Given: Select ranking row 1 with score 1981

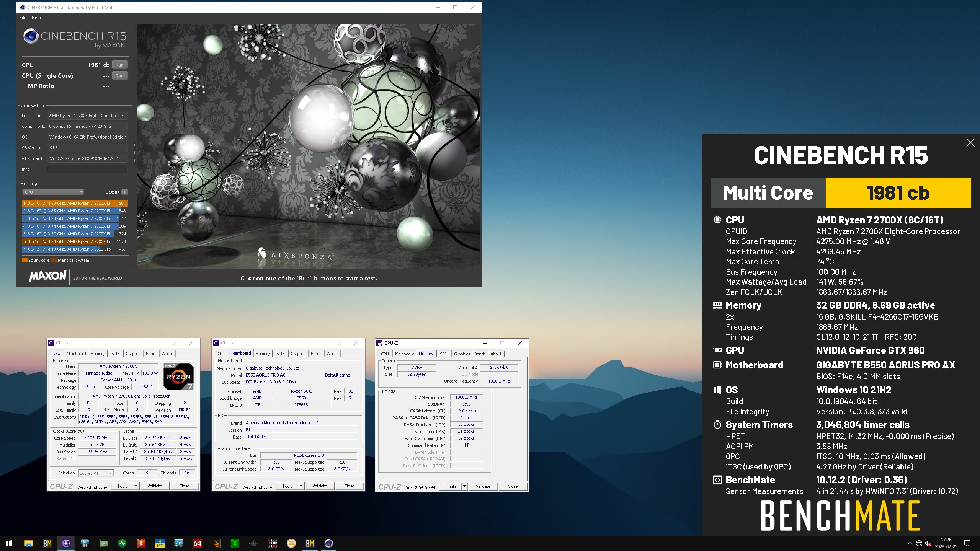Looking at the screenshot, I should tap(75, 203).
